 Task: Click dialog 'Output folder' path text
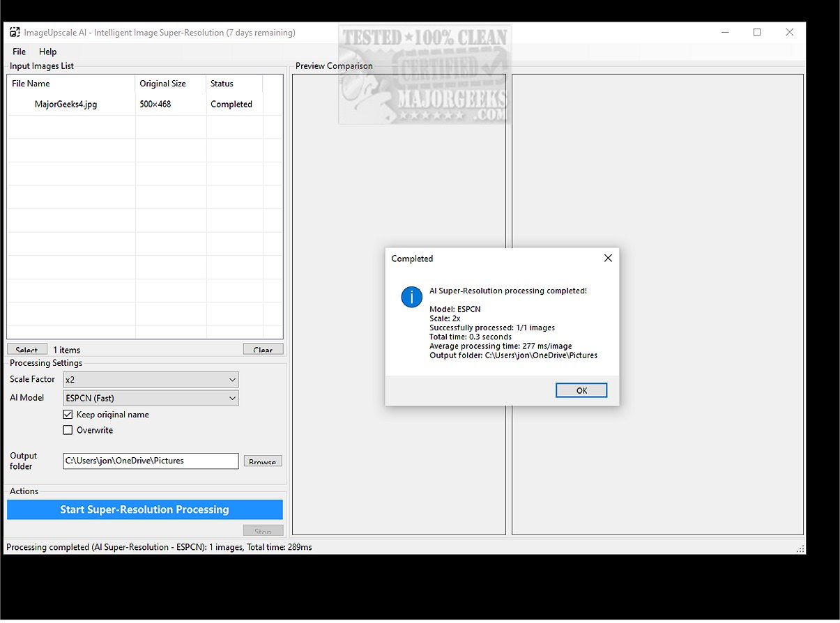[513, 355]
